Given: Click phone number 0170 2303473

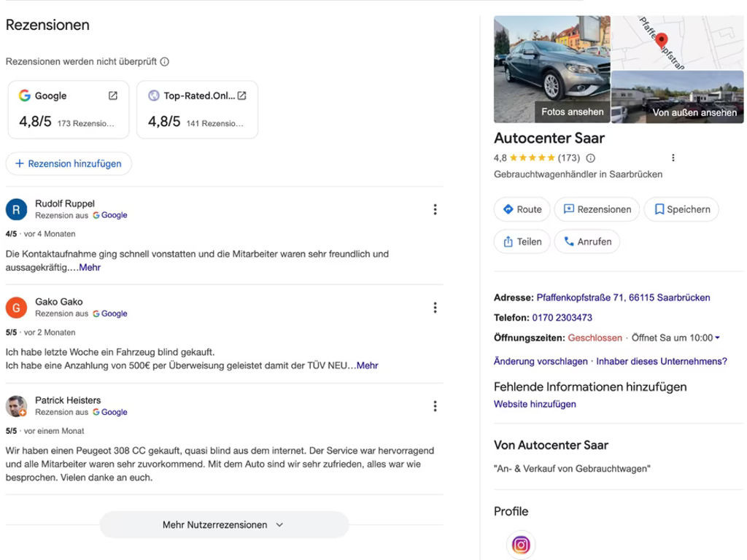Looking at the screenshot, I should point(562,318).
